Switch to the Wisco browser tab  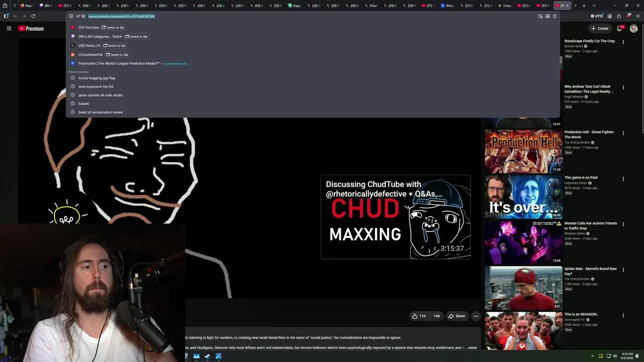(447, 6)
